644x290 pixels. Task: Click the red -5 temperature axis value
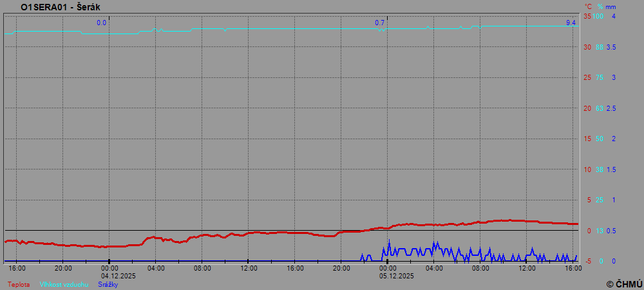click(587, 261)
